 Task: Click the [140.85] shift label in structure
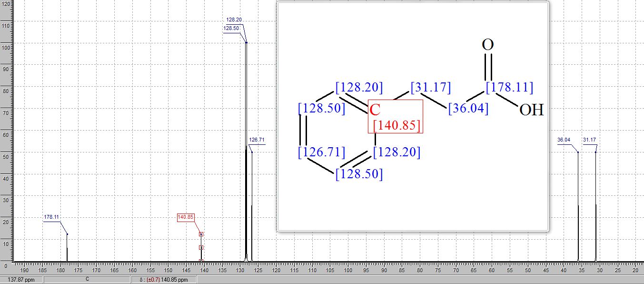[396, 126]
